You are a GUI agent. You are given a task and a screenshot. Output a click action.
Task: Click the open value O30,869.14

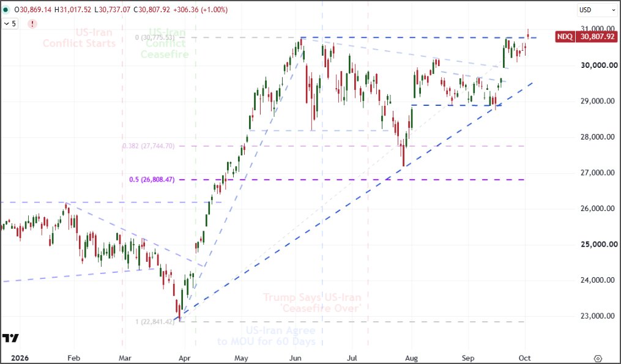point(33,10)
